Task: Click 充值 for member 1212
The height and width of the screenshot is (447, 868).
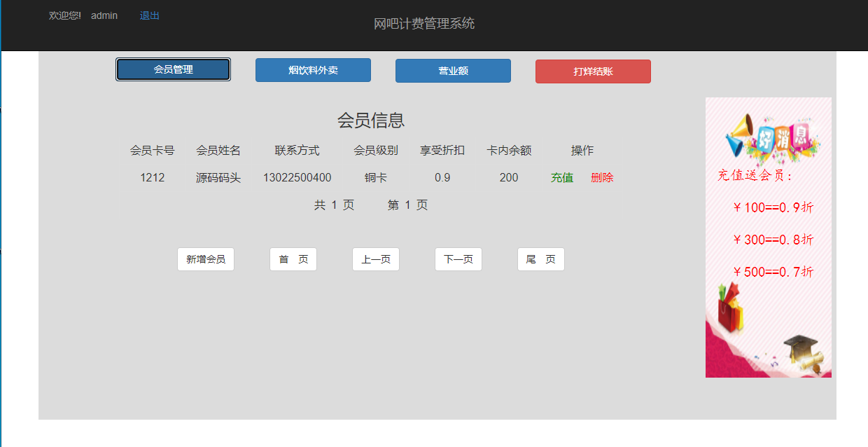Action: click(563, 177)
